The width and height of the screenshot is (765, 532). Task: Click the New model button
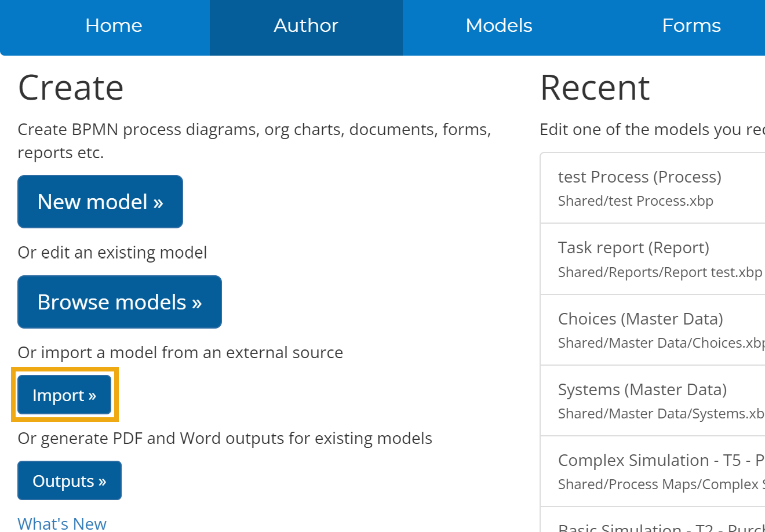point(100,202)
